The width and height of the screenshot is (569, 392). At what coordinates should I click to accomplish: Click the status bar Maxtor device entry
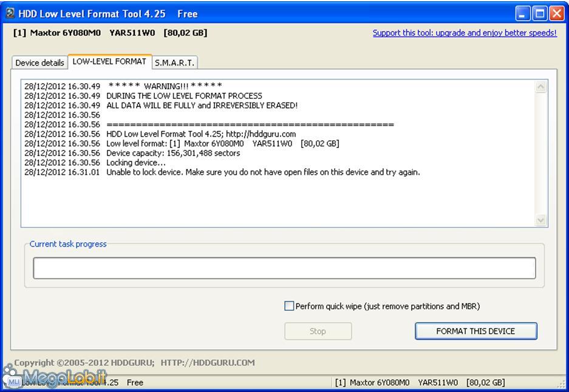pyautogui.click(x=420, y=382)
